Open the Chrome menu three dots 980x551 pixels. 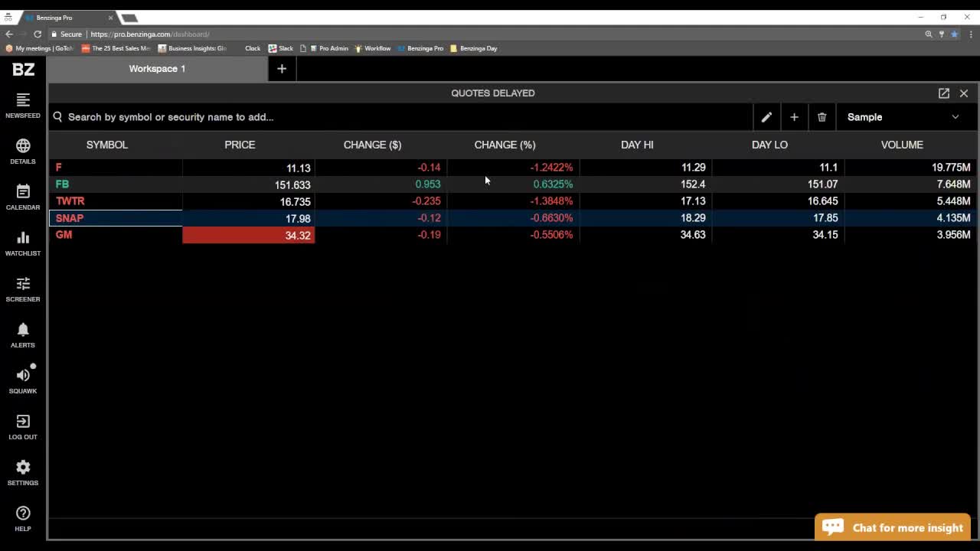point(970,34)
